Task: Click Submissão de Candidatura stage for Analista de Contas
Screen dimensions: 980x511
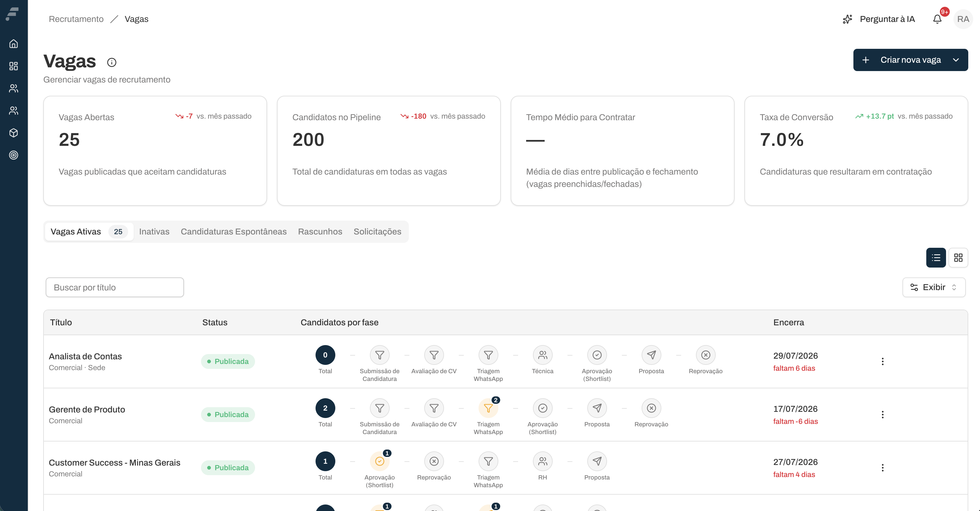Action: pyautogui.click(x=380, y=355)
